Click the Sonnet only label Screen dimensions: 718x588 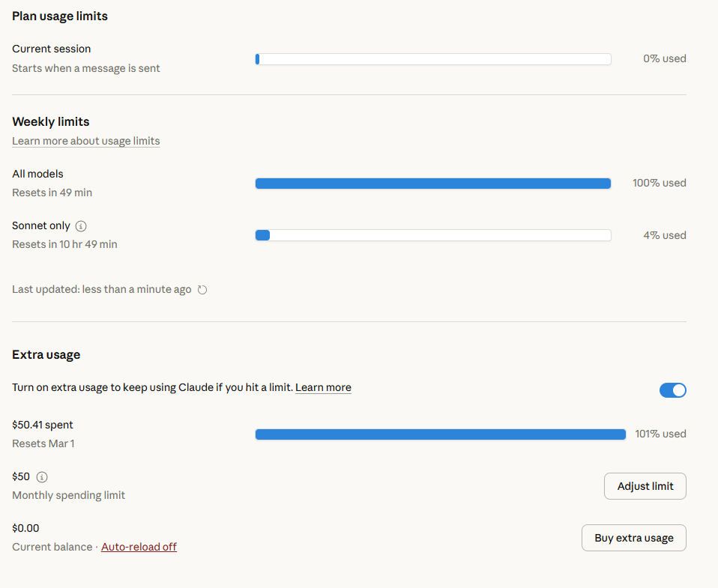(41, 225)
